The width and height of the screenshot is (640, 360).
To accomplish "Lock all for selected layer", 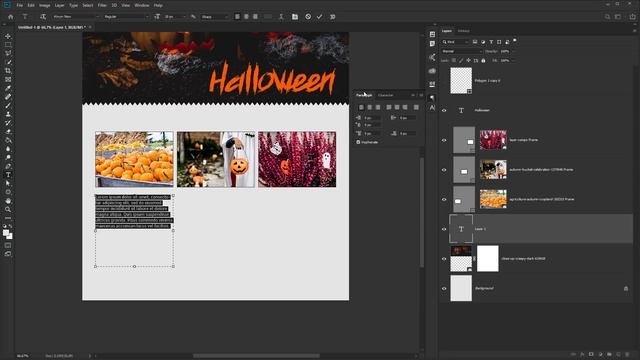I will pos(483,60).
